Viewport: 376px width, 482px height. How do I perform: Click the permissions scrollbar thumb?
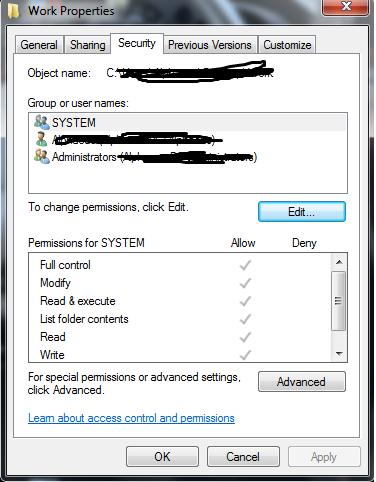[338, 301]
